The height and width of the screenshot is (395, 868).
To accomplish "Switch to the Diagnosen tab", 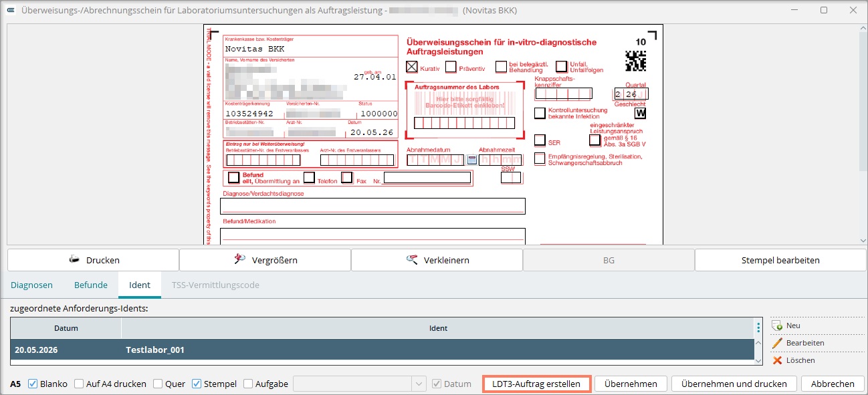I will [x=31, y=285].
